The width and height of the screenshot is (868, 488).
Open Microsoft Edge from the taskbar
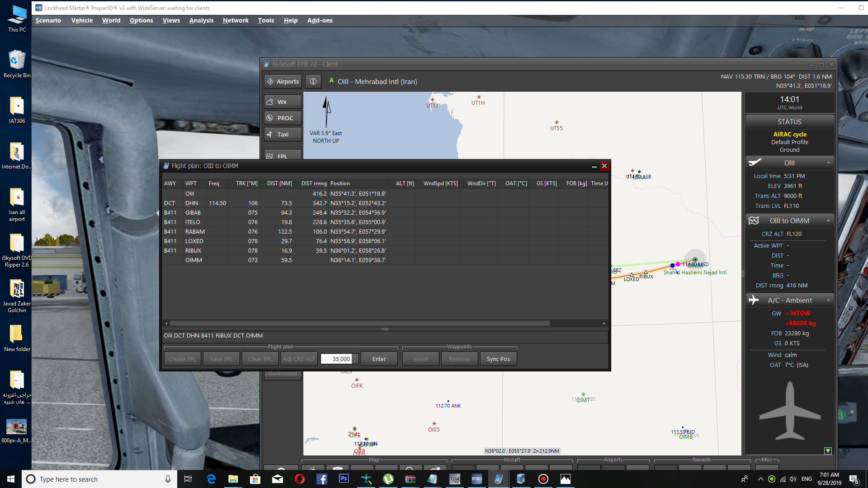tap(211, 479)
